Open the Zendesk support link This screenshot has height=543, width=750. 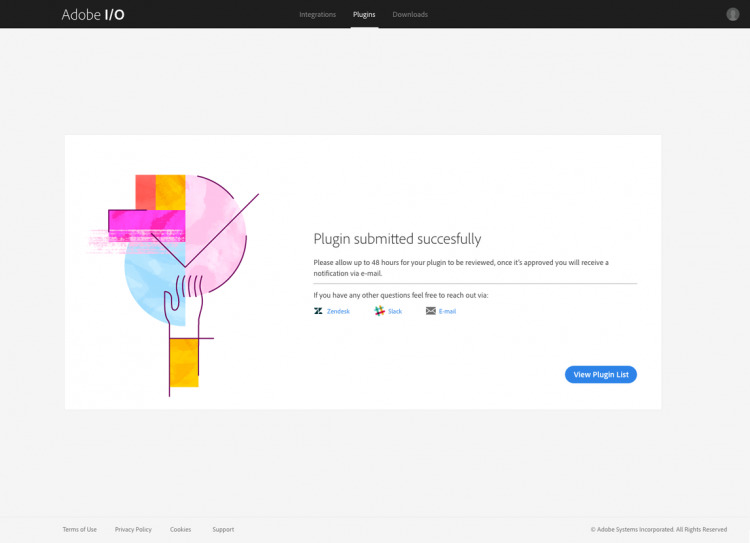pyautogui.click(x=338, y=311)
